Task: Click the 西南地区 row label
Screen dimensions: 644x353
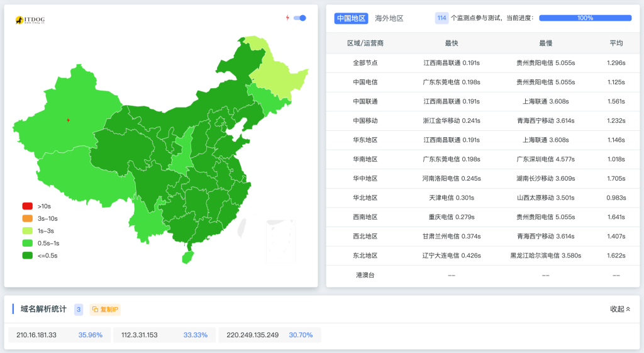Action: [365, 217]
